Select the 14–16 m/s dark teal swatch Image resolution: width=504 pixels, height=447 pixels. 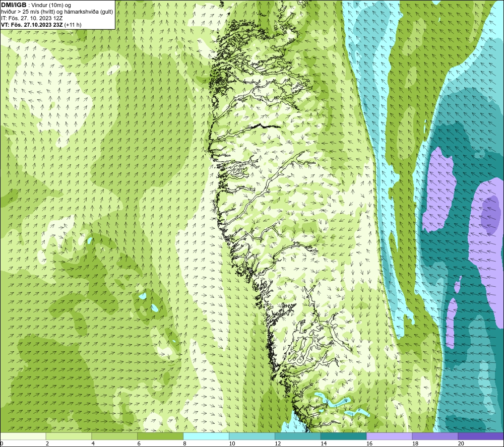343,436
